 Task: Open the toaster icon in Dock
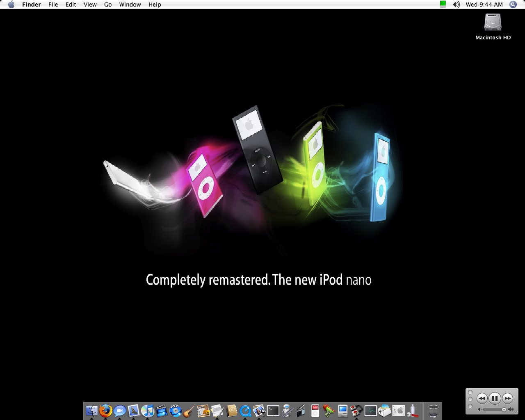385,410
